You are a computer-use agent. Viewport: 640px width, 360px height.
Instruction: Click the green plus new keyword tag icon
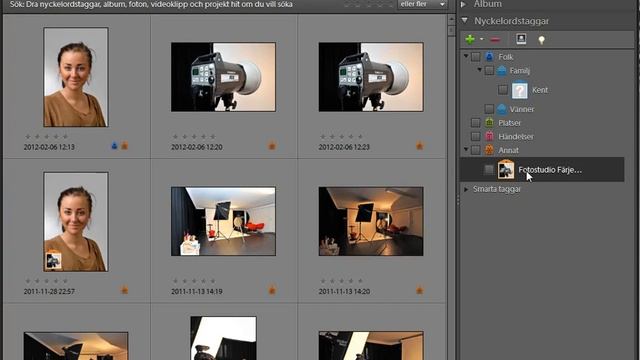[x=470, y=39]
